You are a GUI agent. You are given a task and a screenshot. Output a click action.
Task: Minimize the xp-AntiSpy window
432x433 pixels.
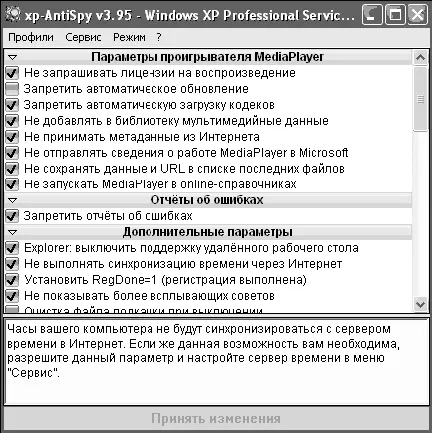(372, 15)
